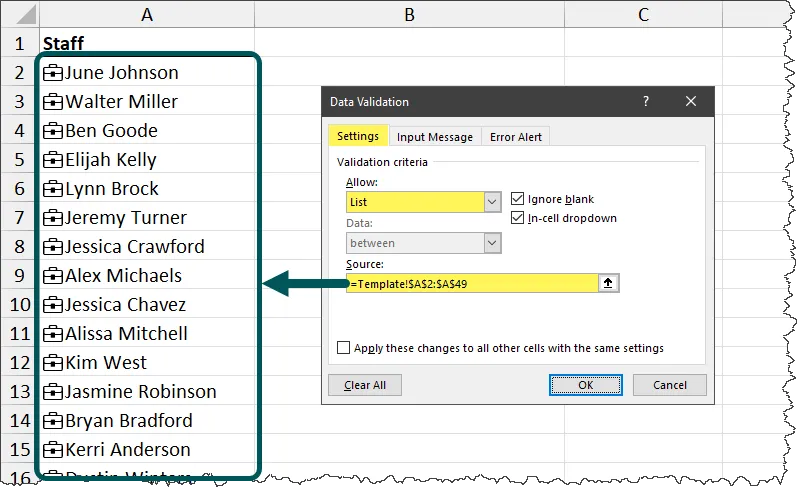Open the Error Alert tab

click(x=515, y=137)
